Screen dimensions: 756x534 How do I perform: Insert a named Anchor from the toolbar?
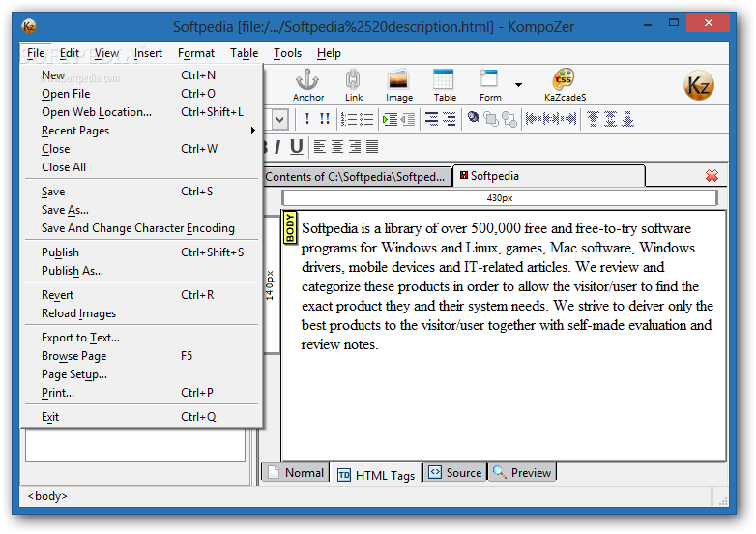[308, 84]
